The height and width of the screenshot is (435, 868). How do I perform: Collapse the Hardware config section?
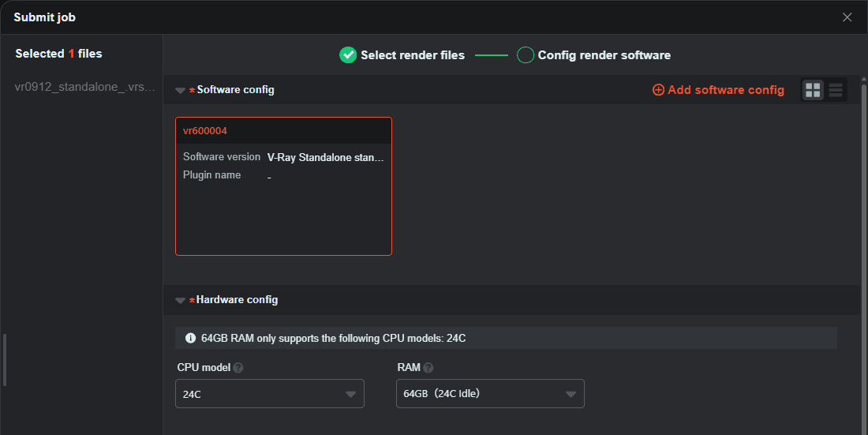point(181,301)
